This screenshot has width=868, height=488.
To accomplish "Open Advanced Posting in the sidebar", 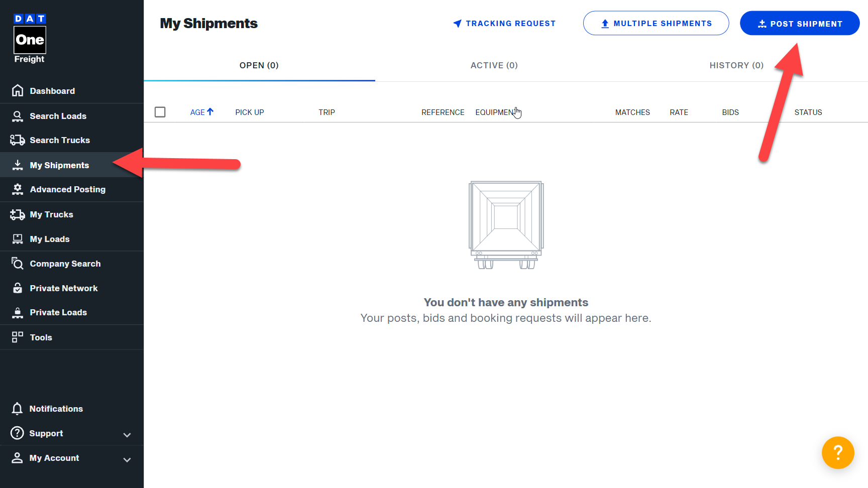I will coord(72,189).
